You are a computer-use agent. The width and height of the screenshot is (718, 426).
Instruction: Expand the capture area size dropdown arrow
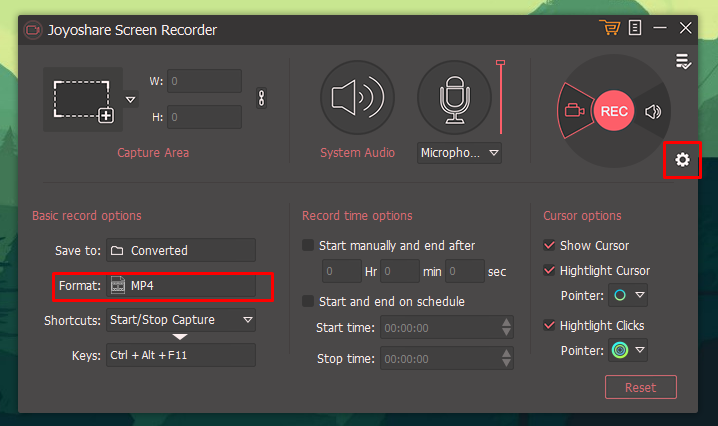point(131,99)
